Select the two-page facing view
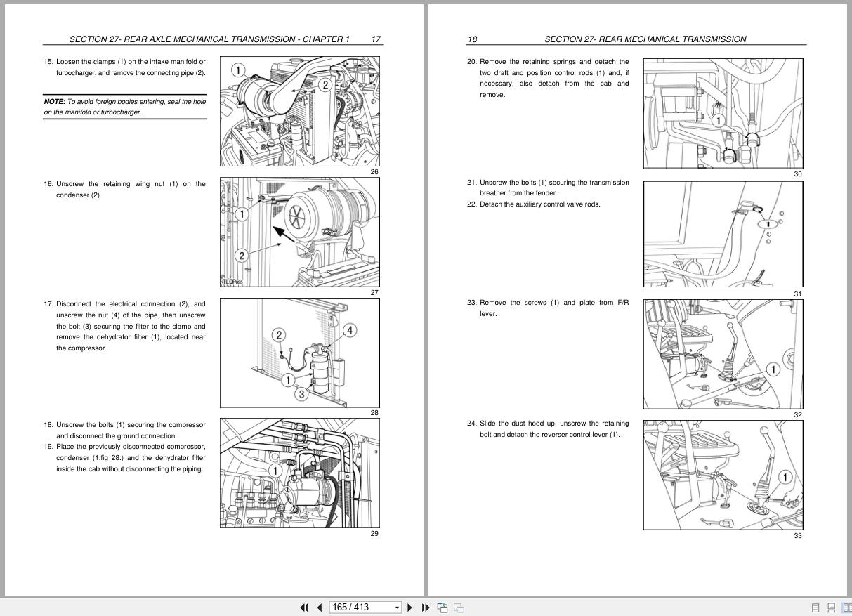Screen dimensions: 852x616 click(846, 608)
